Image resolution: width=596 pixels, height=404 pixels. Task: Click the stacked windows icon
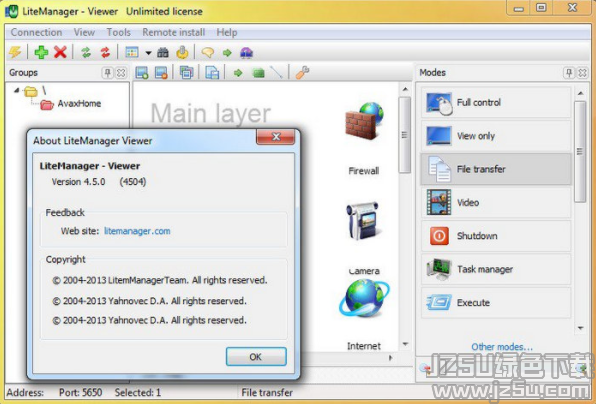pyautogui.click(x=186, y=72)
